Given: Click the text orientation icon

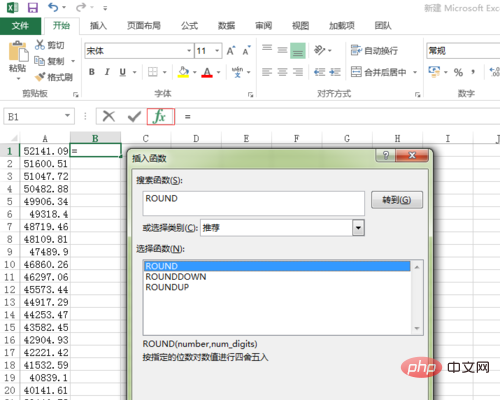Looking at the screenshot, I should (x=320, y=50).
